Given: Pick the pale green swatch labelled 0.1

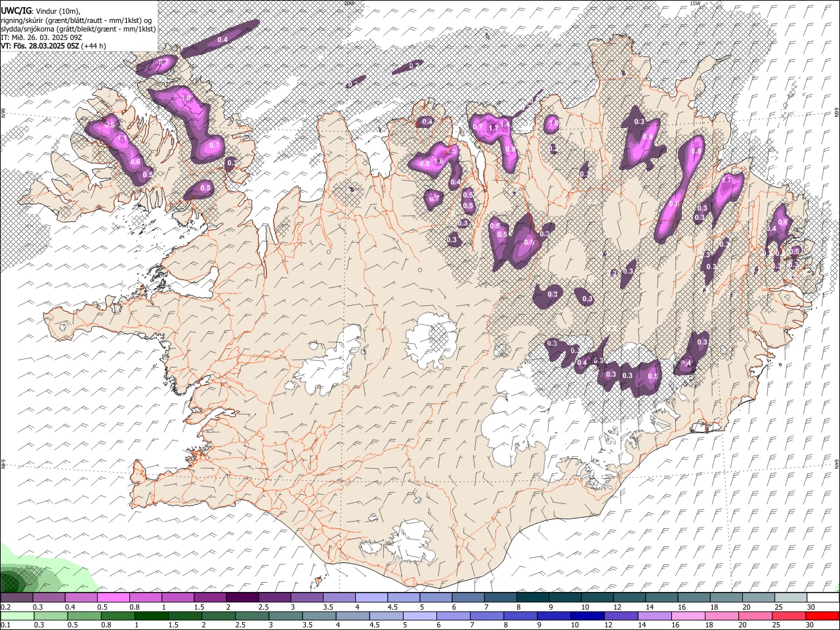Looking at the screenshot, I should coord(17,616).
